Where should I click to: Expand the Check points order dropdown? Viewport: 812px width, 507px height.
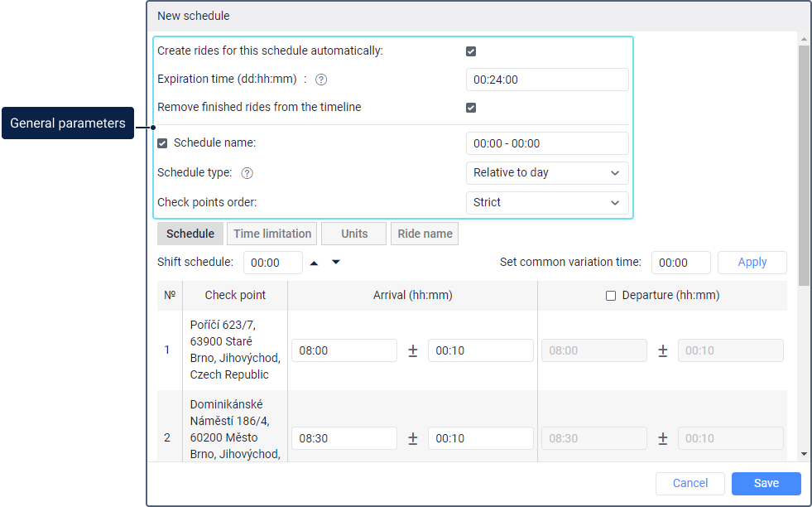[x=546, y=202]
